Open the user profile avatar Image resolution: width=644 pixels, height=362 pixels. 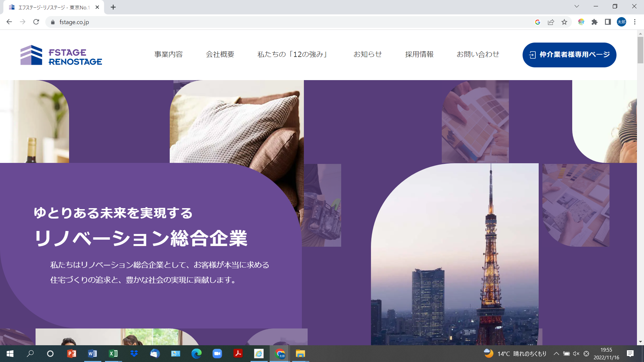[621, 22]
